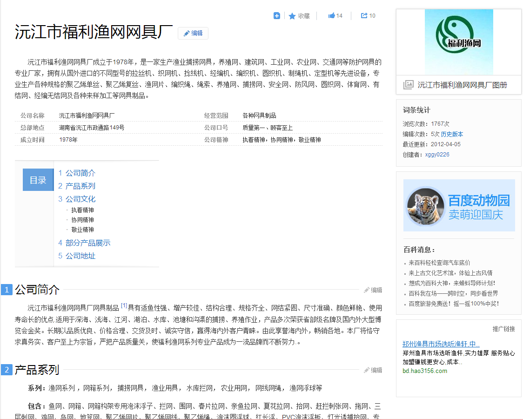Open 历史版本 link
The image size is (523, 420).
[452, 134]
